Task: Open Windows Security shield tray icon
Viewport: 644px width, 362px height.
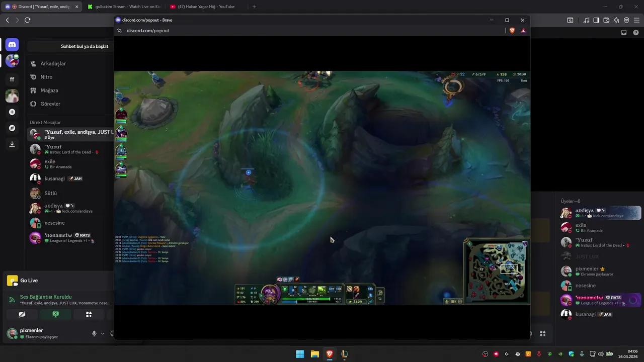Action: [x=571, y=354]
